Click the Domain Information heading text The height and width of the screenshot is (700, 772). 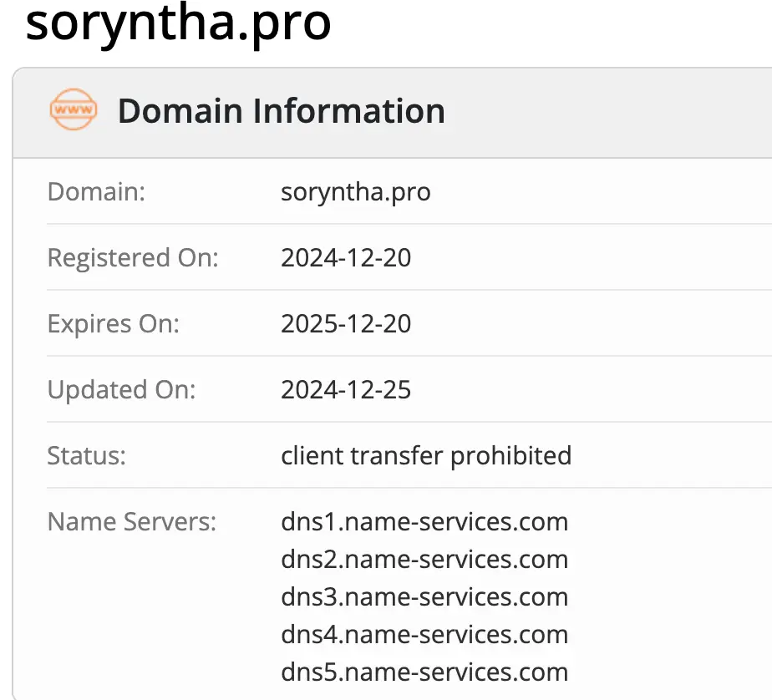point(281,111)
